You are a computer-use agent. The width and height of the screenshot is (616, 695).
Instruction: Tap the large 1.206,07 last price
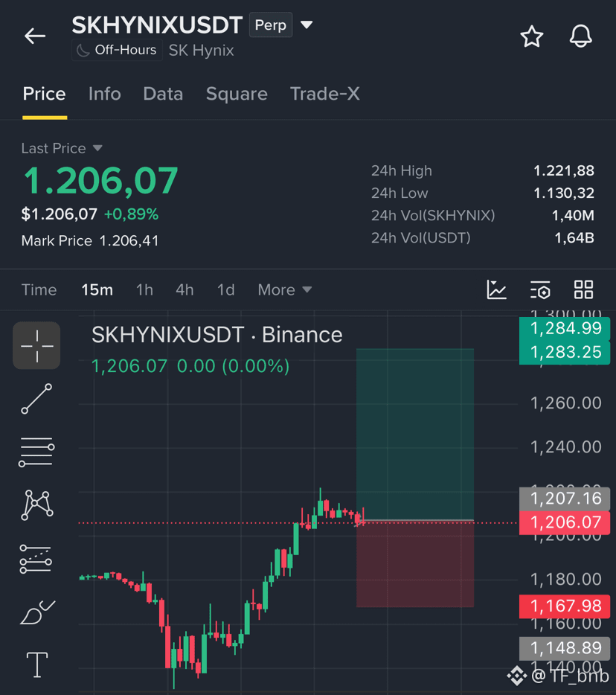pos(100,181)
